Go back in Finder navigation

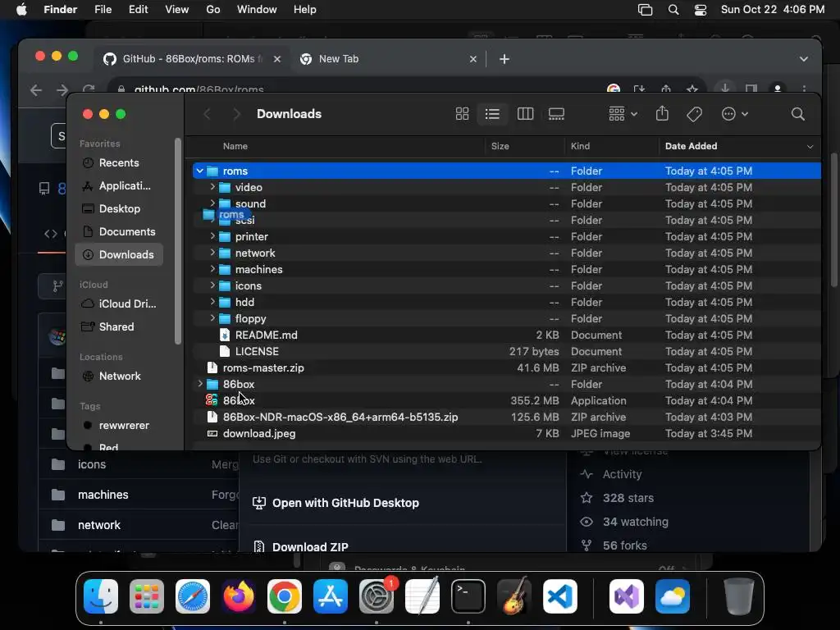click(208, 113)
